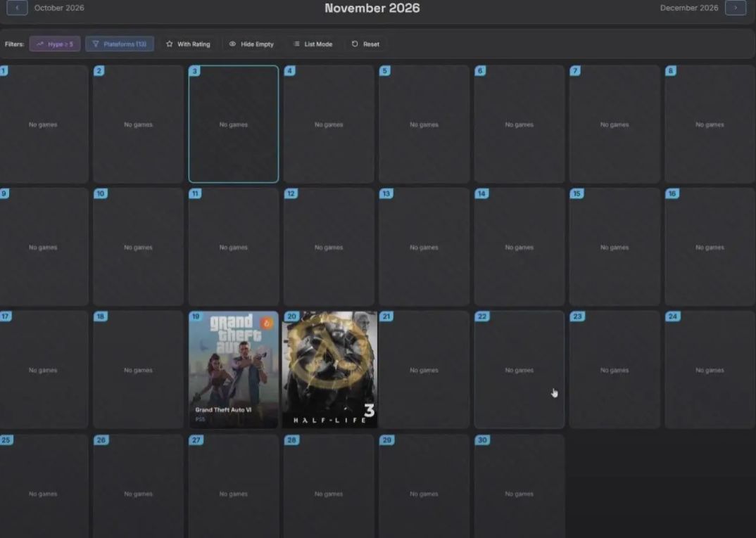Reset all filters
The image size is (756, 538).
pos(365,44)
